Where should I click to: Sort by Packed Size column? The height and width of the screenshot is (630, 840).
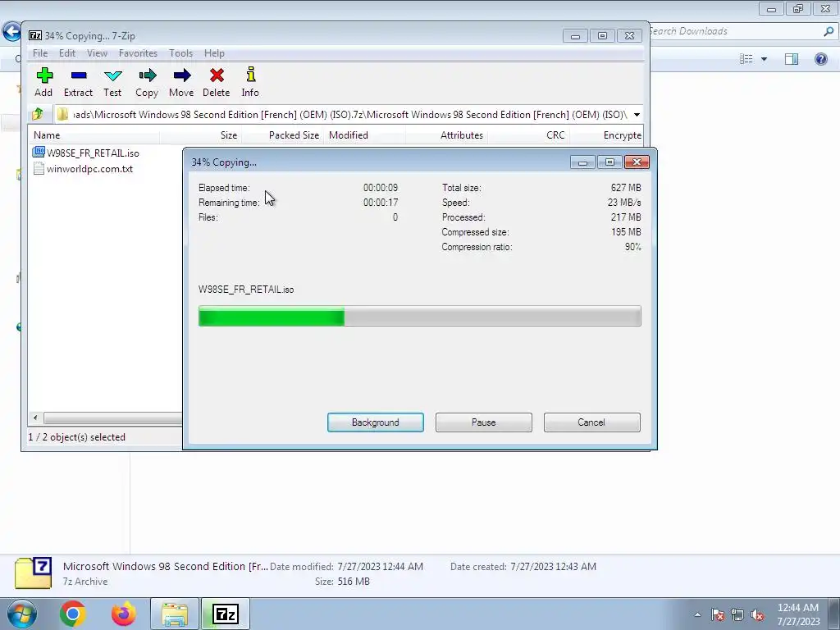tap(283, 135)
